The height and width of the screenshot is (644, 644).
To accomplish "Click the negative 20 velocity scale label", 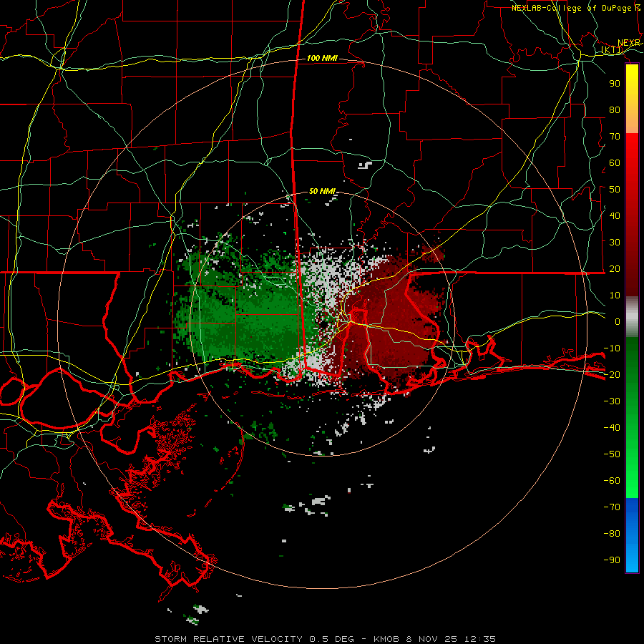I will (x=612, y=375).
